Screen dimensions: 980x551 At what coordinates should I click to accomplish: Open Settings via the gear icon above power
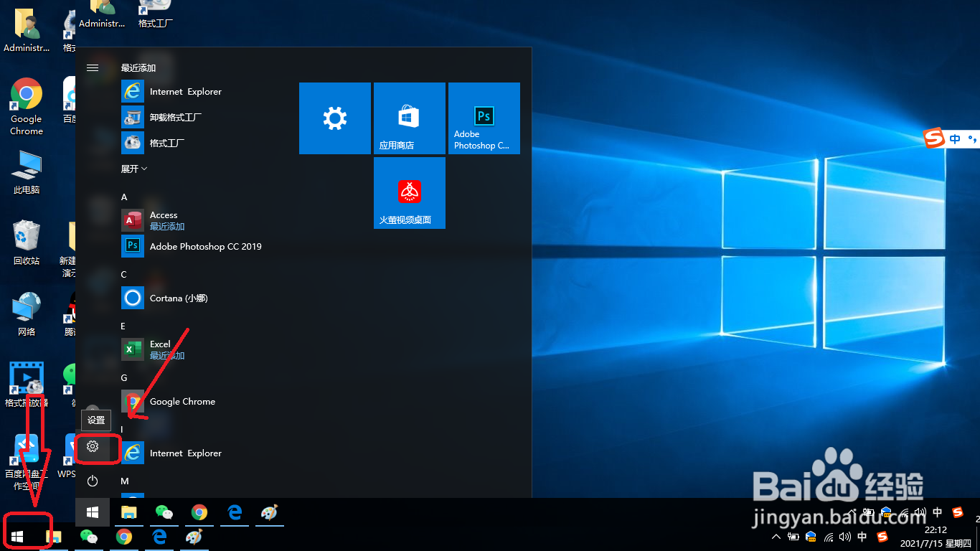(x=93, y=446)
